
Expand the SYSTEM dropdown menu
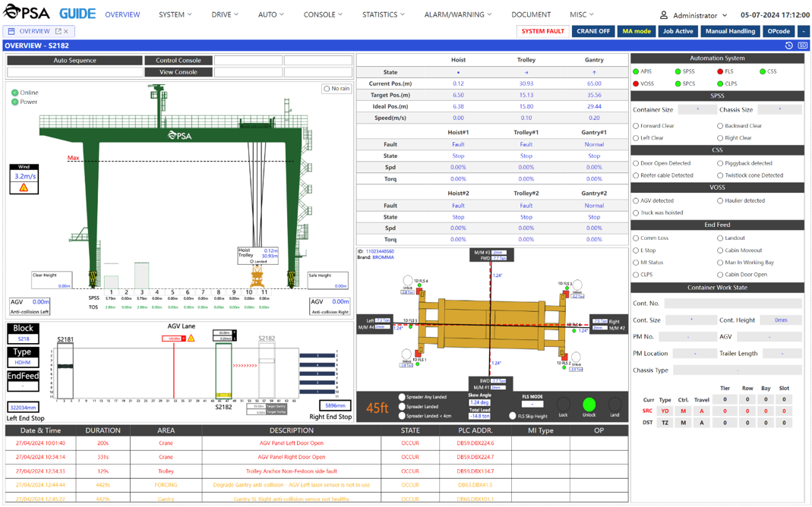(x=175, y=14)
